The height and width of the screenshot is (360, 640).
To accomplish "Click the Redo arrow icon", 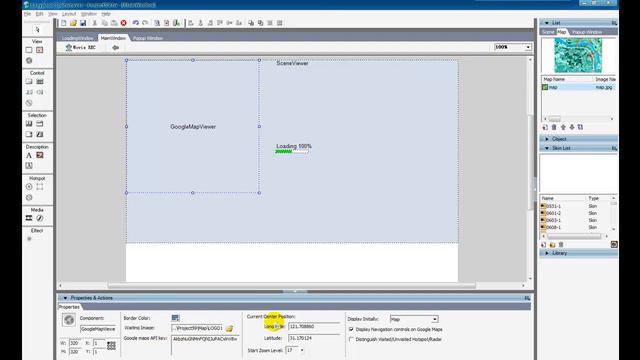I will click(145, 23).
